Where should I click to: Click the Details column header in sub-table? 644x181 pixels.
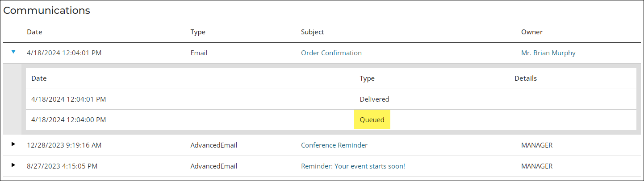(526, 78)
